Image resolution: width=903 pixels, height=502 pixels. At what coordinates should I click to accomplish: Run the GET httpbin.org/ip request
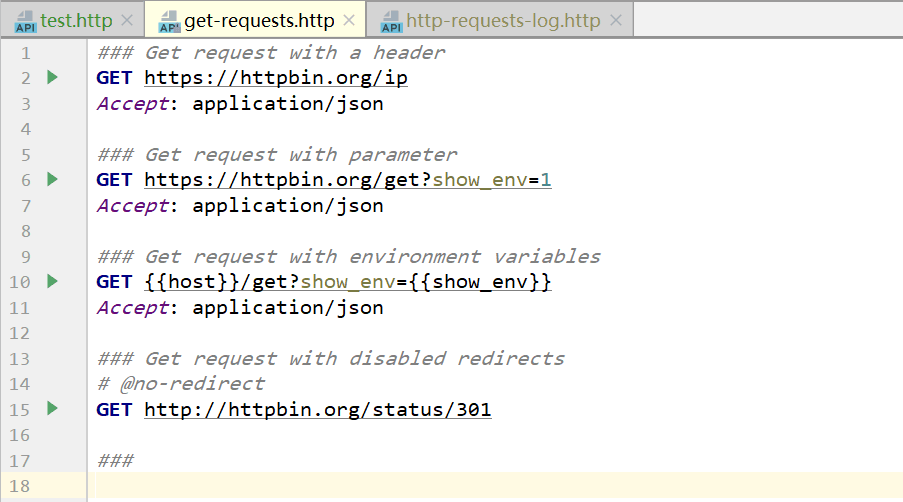tap(52, 77)
